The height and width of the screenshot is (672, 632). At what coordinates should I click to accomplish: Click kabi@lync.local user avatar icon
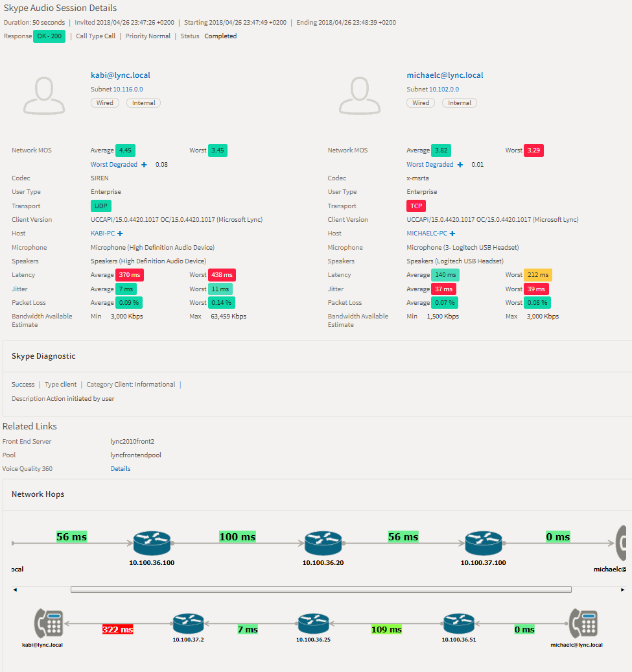[x=44, y=95]
